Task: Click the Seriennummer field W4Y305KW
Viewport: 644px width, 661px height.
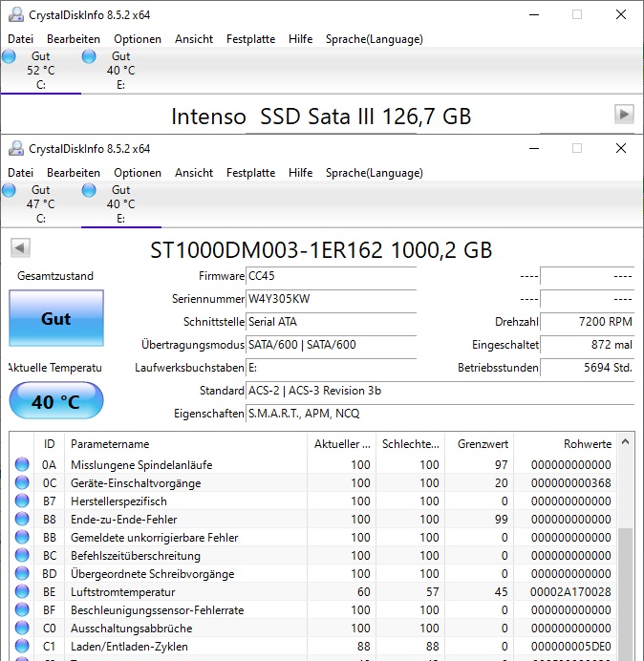Action: tap(331, 299)
